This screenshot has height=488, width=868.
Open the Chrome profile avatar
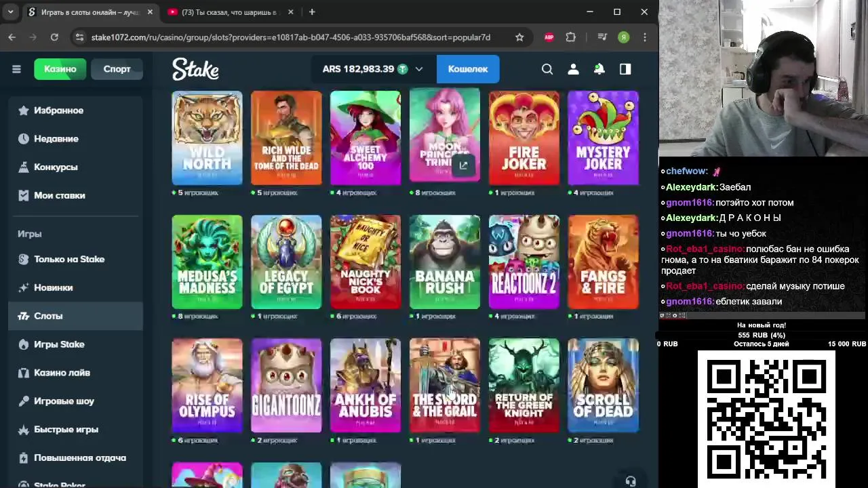[x=624, y=37]
